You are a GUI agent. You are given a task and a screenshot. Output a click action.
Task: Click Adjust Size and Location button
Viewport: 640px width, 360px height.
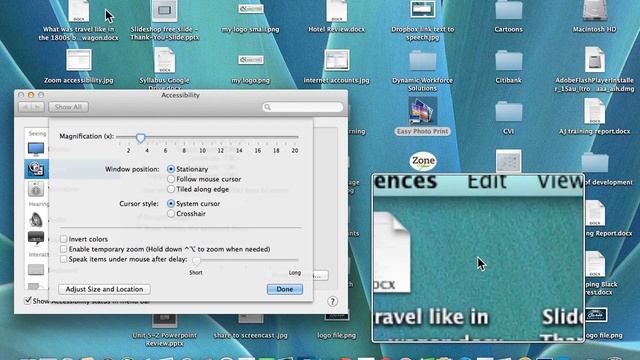click(x=104, y=289)
